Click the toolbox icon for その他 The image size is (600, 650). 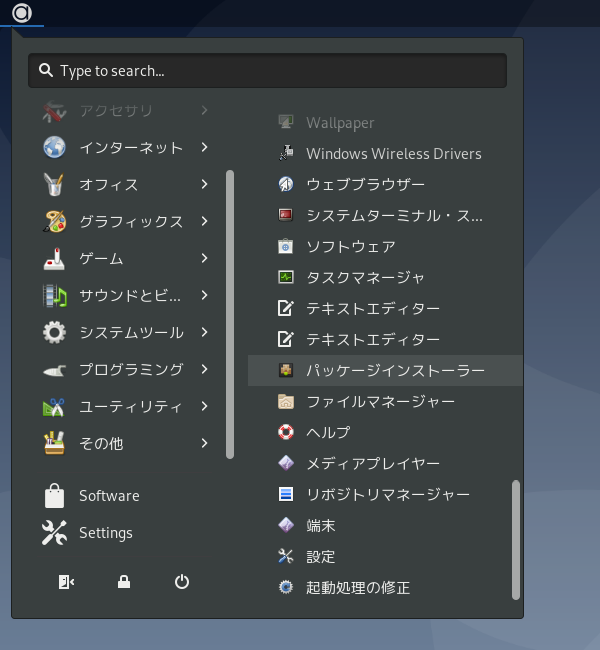point(54,443)
